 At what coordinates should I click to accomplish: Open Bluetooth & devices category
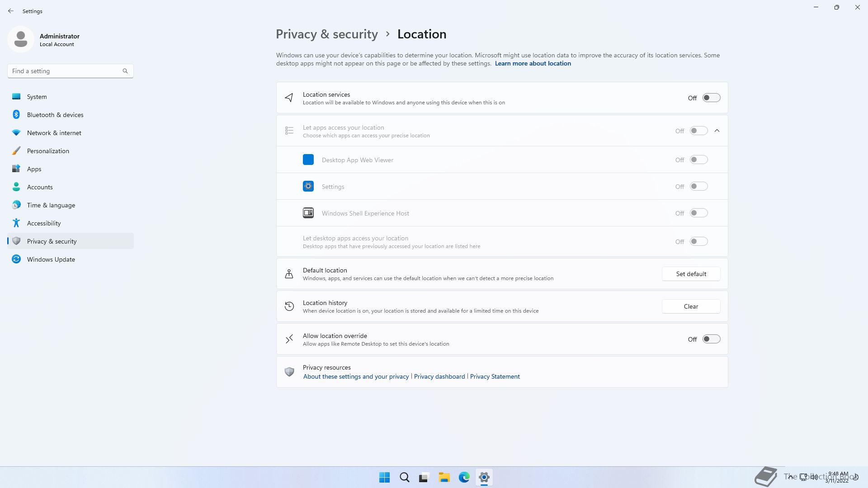coord(70,114)
